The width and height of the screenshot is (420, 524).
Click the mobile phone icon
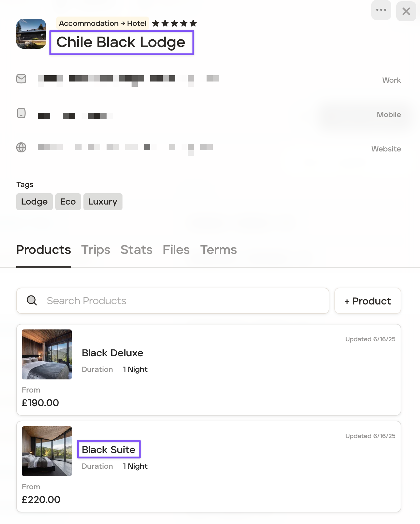21,113
